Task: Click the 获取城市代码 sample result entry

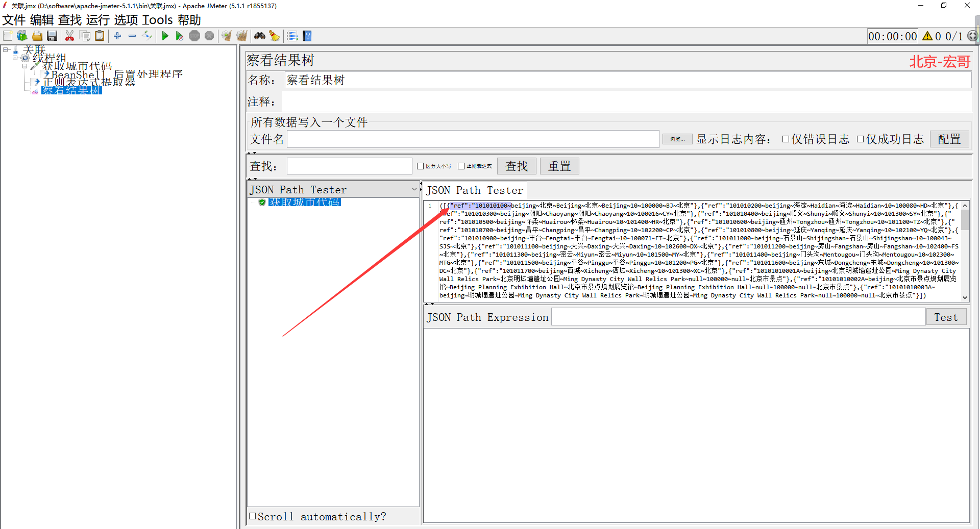Action: point(304,202)
